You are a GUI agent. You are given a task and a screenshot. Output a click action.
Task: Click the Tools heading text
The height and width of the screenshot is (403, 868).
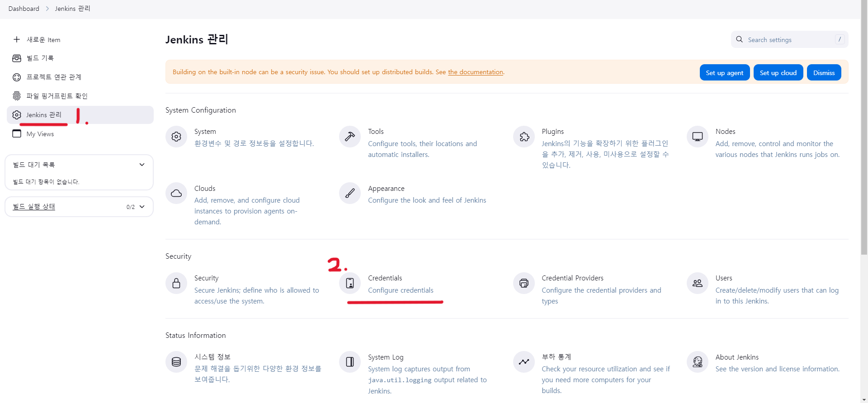tap(376, 132)
